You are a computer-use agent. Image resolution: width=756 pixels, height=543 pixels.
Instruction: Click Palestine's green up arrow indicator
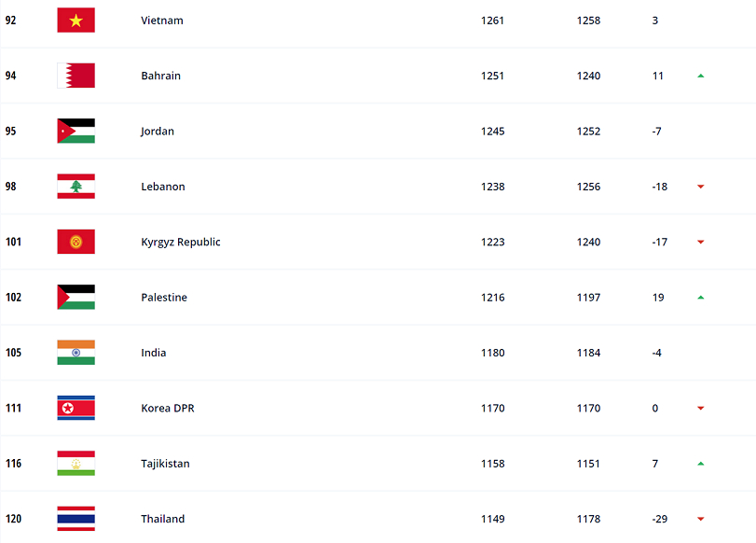pos(700,298)
